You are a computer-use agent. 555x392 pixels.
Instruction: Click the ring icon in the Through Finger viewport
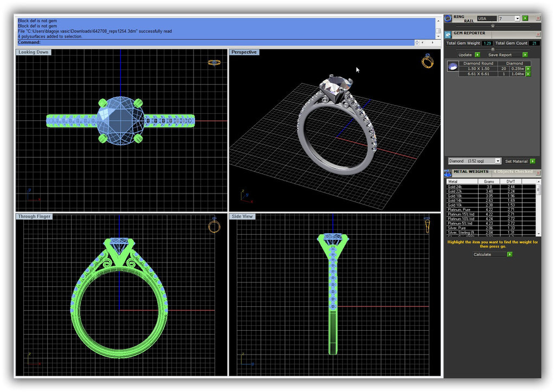(214, 226)
